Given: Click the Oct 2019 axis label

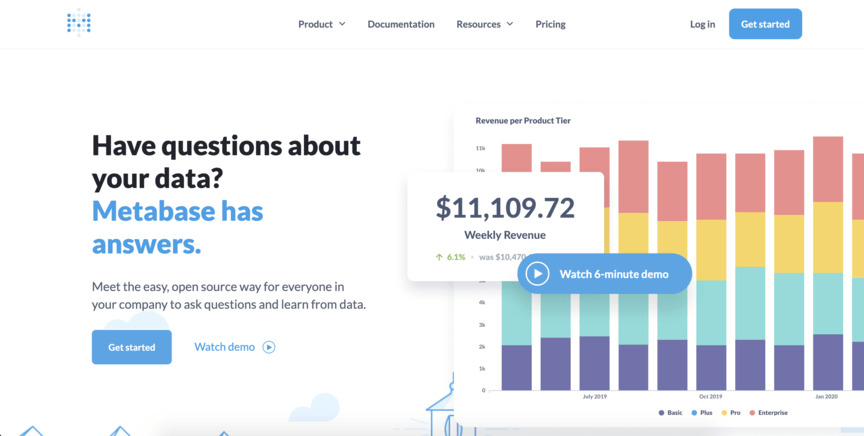Looking at the screenshot, I should tap(711, 396).
